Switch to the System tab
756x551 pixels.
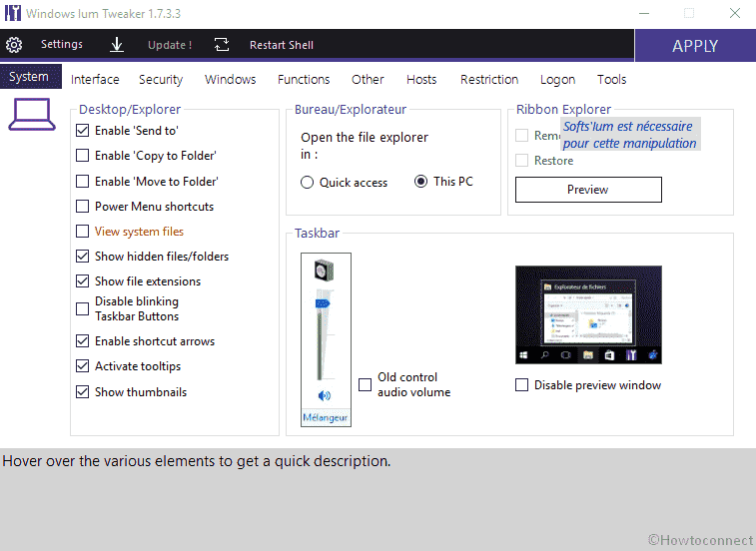[29, 77]
